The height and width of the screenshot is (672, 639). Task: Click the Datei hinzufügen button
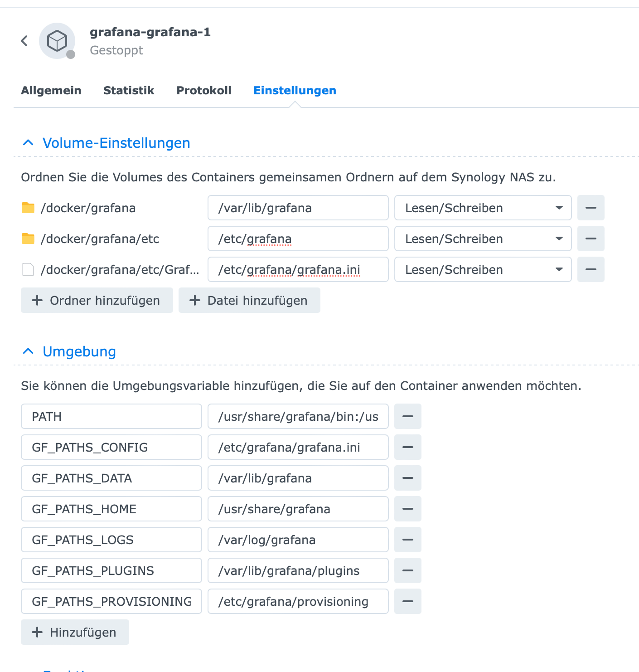[x=249, y=300]
